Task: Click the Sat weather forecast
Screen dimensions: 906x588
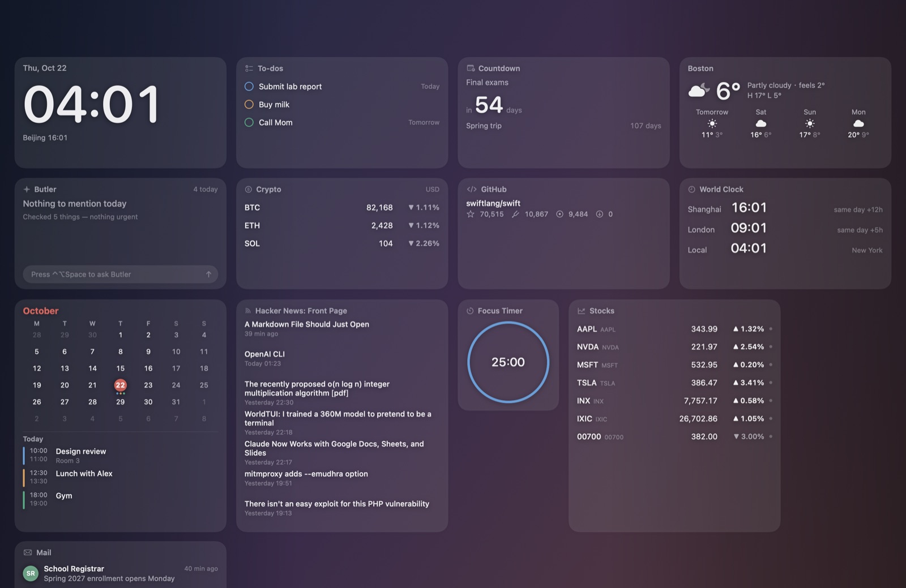Action: [761, 123]
